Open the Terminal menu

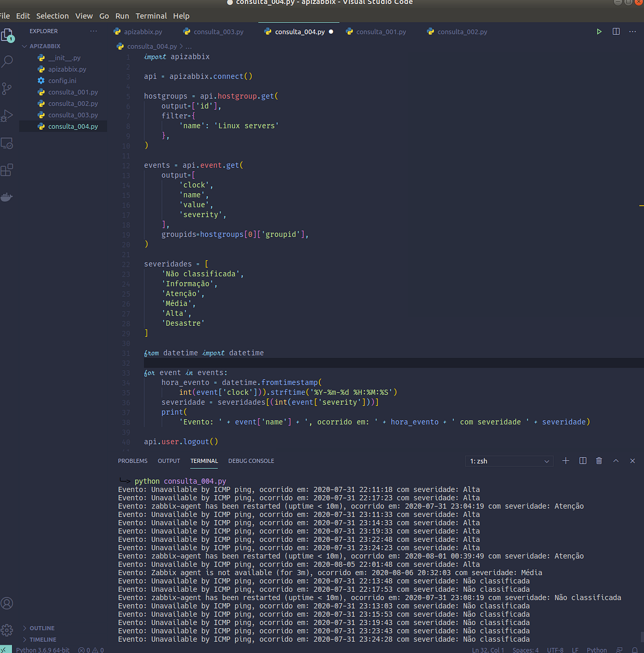click(x=151, y=16)
